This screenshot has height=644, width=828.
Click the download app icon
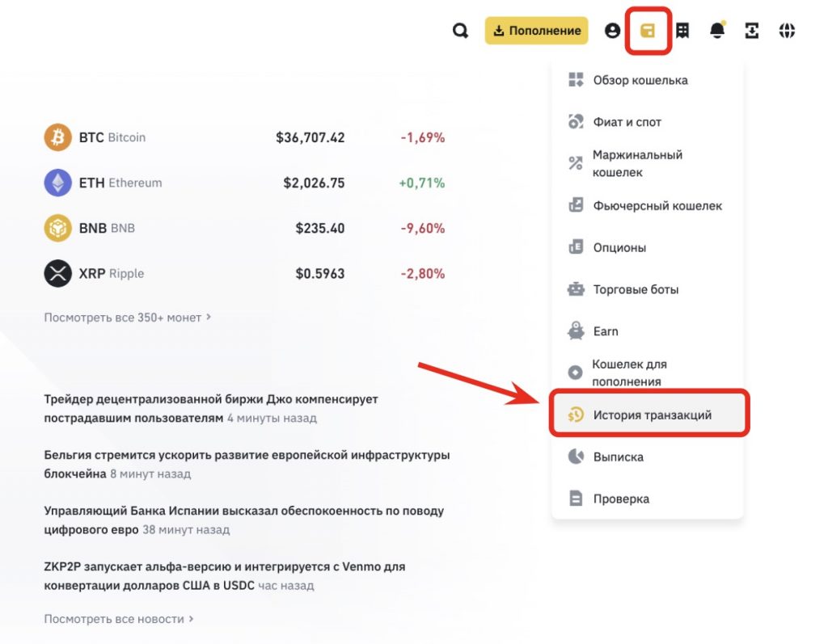(752, 31)
